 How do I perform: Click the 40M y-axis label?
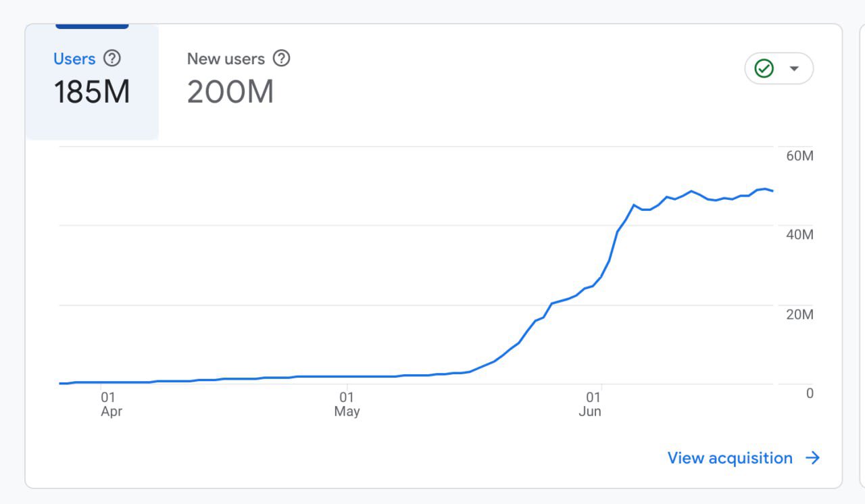click(x=800, y=235)
